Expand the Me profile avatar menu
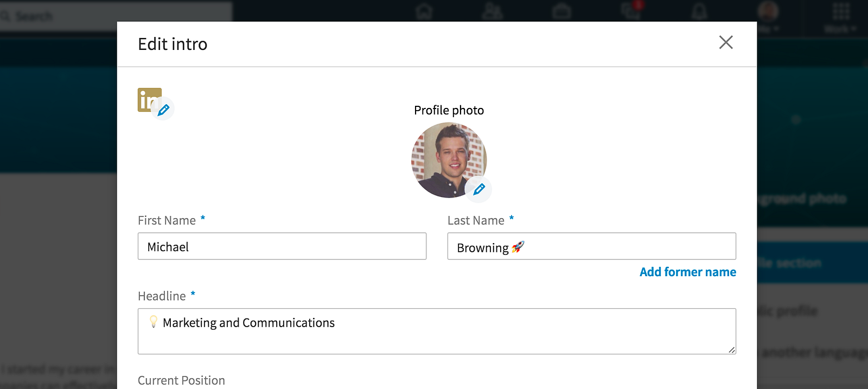 coord(768,13)
